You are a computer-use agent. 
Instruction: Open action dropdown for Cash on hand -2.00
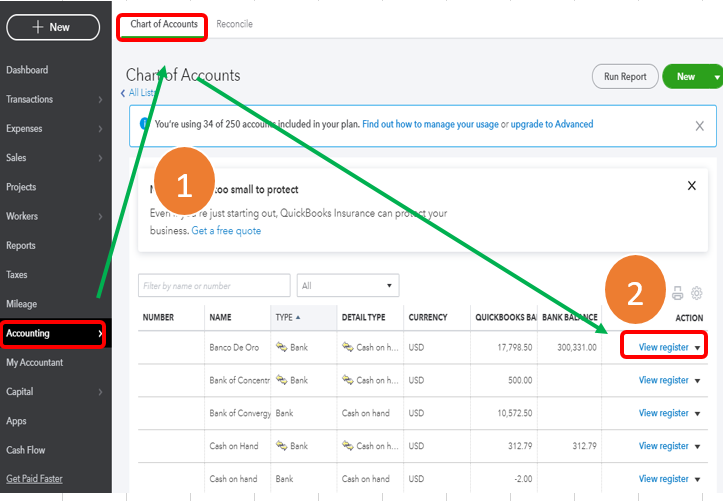pyautogui.click(x=698, y=479)
